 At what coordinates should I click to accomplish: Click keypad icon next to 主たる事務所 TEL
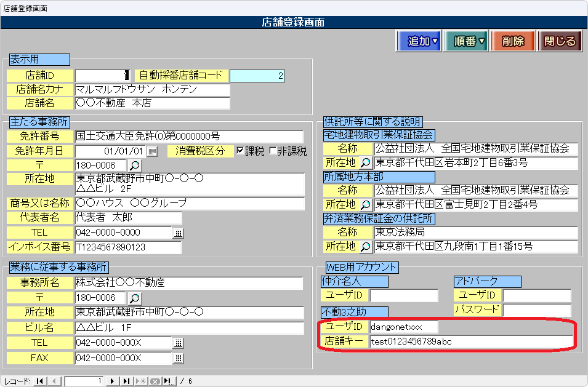(x=178, y=233)
